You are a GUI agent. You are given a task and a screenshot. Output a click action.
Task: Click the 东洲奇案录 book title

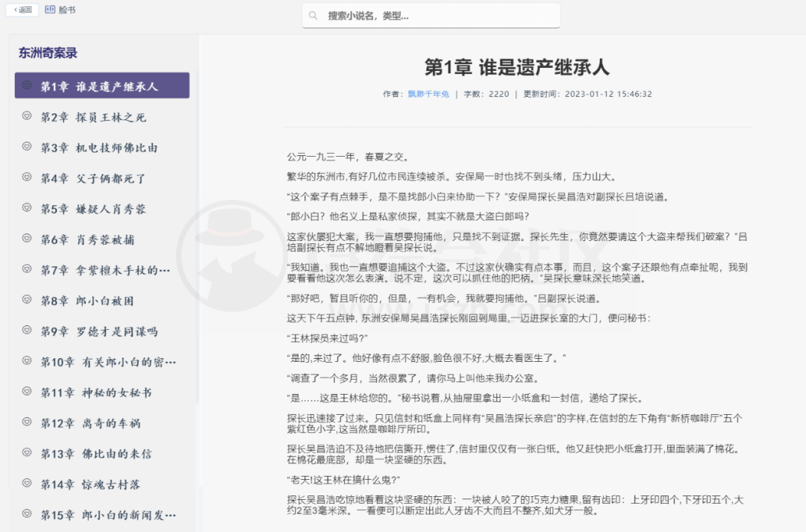pyautogui.click(x=48, y=53)
